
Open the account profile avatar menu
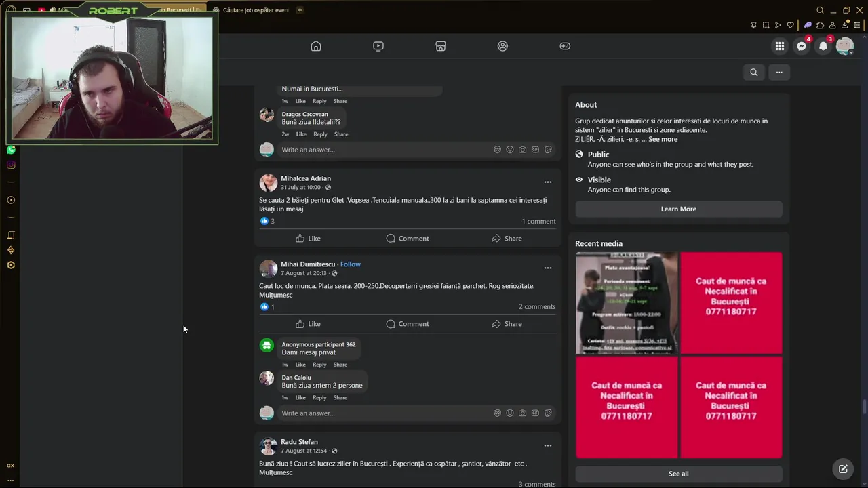(x=845, y=46)
